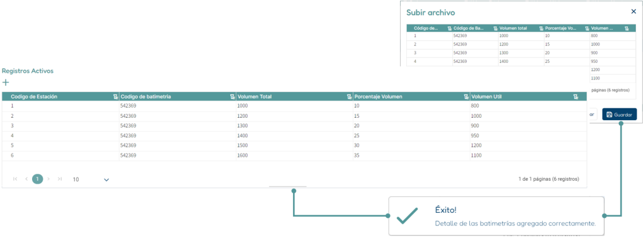Select page 1 in the paginator
644x238 pixels.
coord(37,179)
